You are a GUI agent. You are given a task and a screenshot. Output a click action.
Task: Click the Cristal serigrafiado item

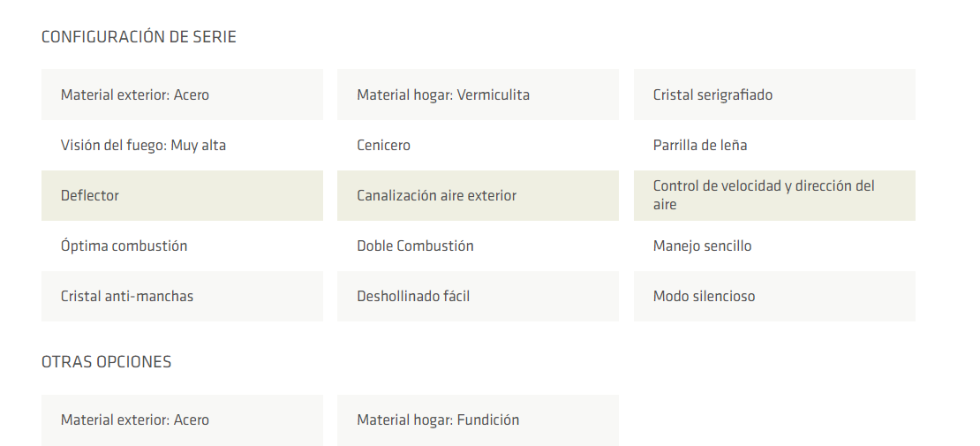[x=774, y=94]
